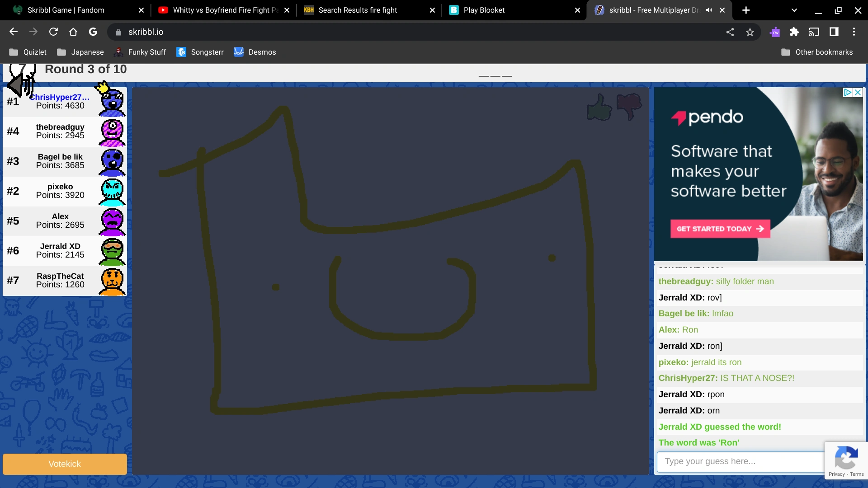868x488 pixels.
Task: Expand the Other bookmarks folder
Action: coord(816,52)
